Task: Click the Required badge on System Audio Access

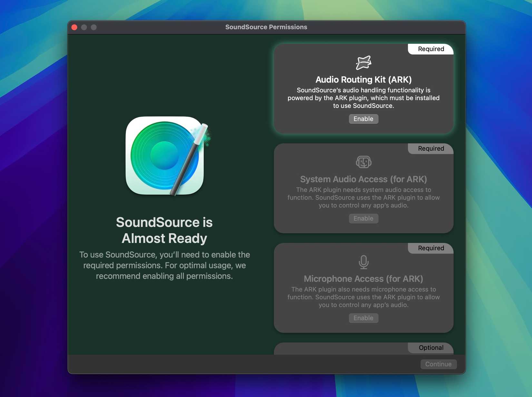Action: [x=430, y=148]
